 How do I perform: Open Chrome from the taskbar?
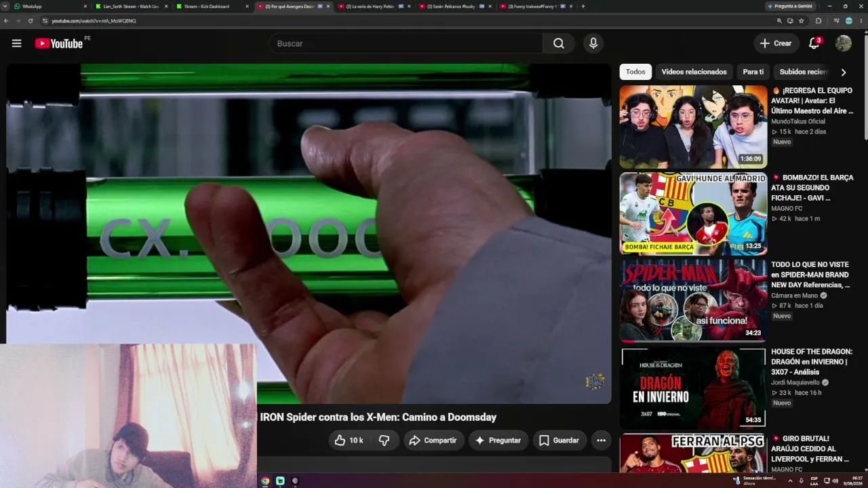tap(265, 481)
